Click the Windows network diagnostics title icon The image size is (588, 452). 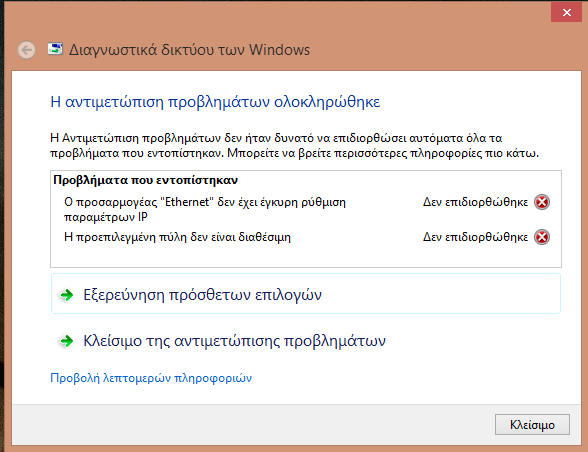coord(55,49)
